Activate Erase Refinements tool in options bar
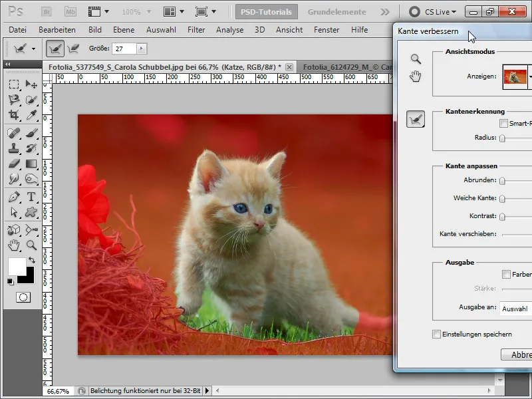 click(73, 49)
